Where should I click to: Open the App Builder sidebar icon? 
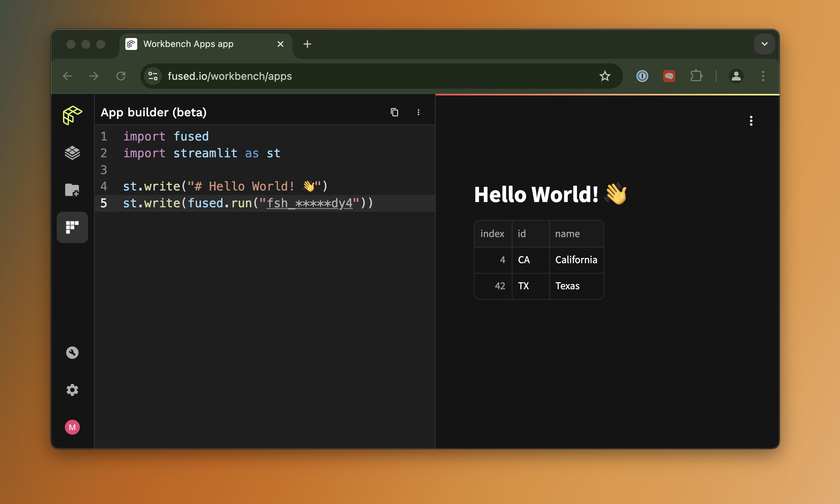pos(72,227)
